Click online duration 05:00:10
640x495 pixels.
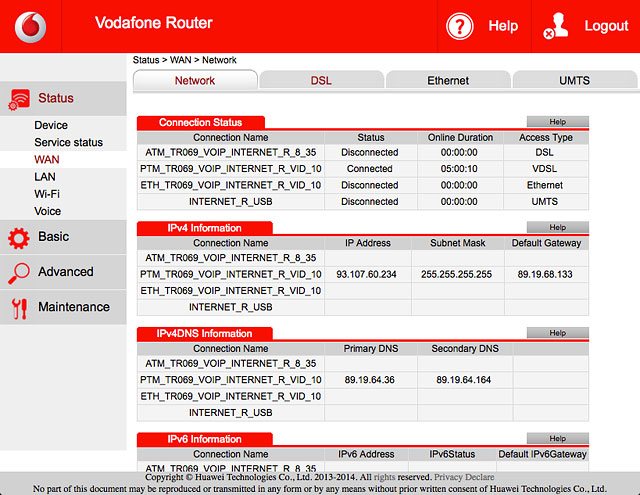[x=459, y=169]
